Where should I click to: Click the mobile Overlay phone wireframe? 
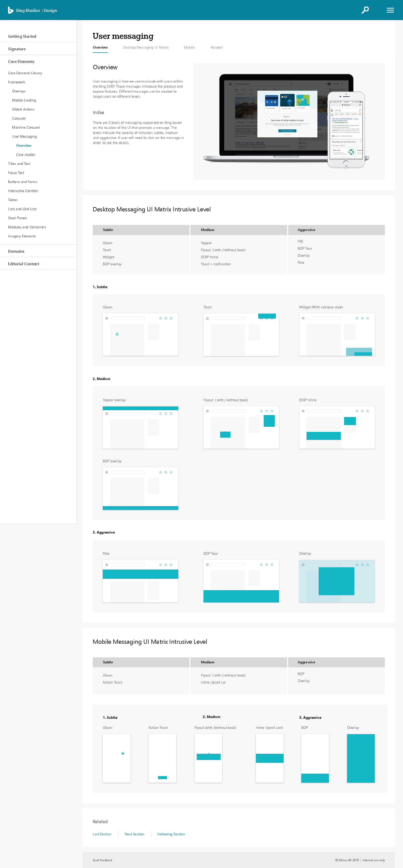(x=361, y=758)
